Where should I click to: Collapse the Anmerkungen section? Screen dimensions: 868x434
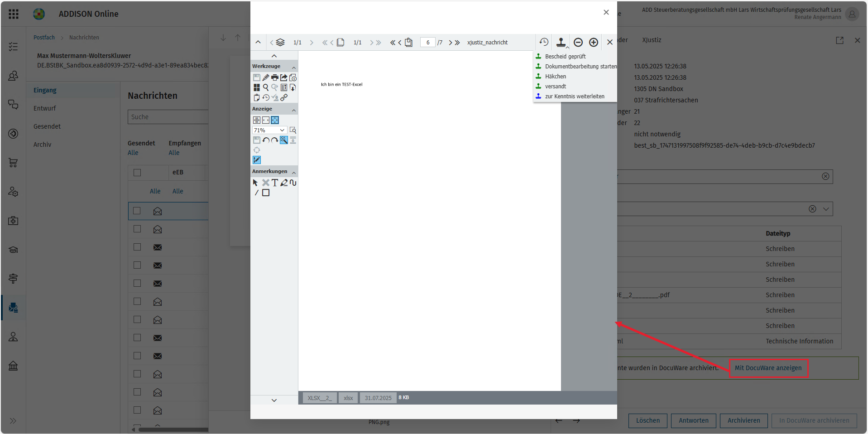click(294, 172)
